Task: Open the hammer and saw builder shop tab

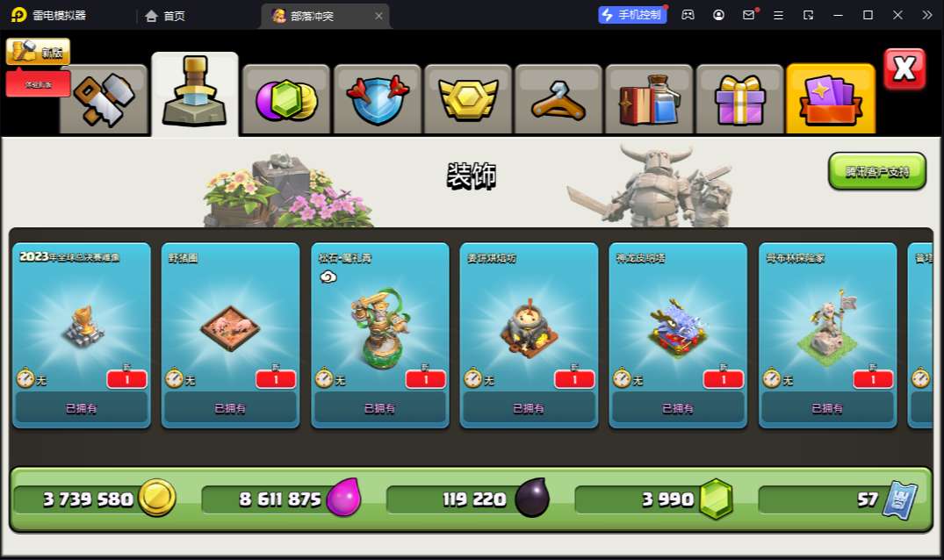Action: 104,99
